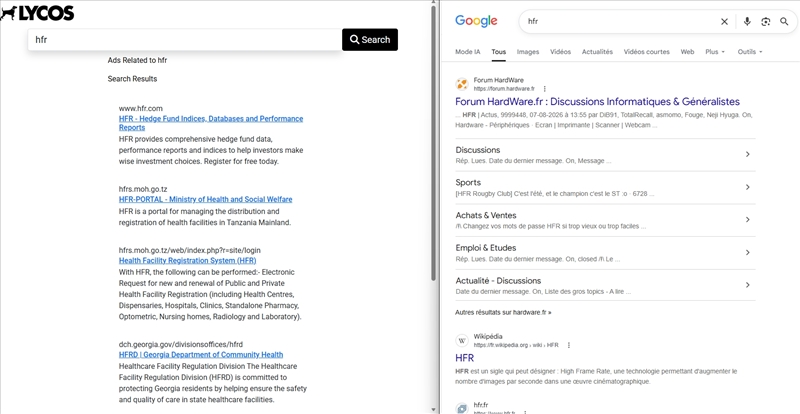Switch to Vidéos tab
The height and width of the screenshot is (414, 800).
(560, 52)
